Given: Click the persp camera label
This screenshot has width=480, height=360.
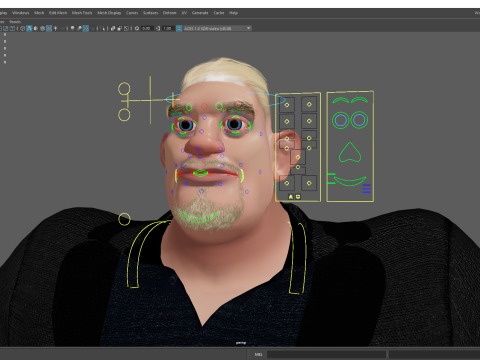Looking at the screenshot, I should pyautogui.click(x=241, y=343).
